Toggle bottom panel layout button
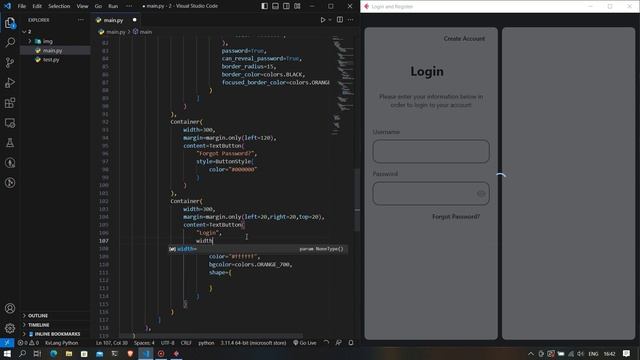Image resolution: width=640 pixels, height=360 pixels. pyautogui.click(x=276, y=6)
